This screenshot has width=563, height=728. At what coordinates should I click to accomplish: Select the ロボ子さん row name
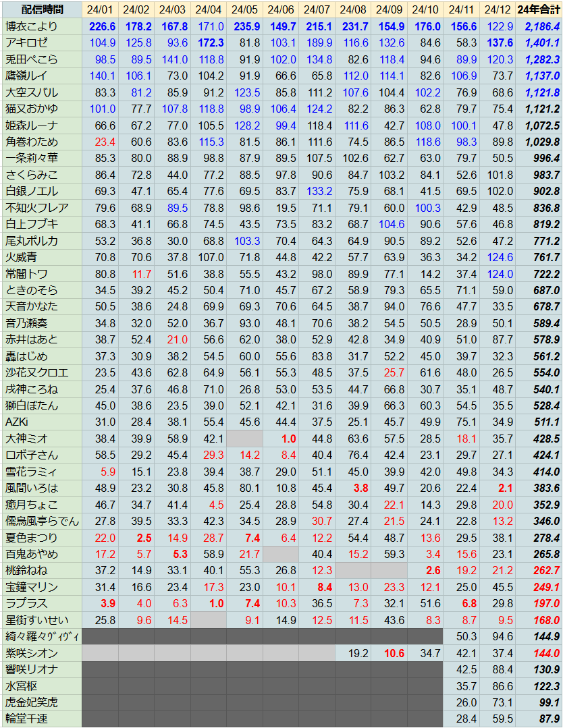point(43,455)
